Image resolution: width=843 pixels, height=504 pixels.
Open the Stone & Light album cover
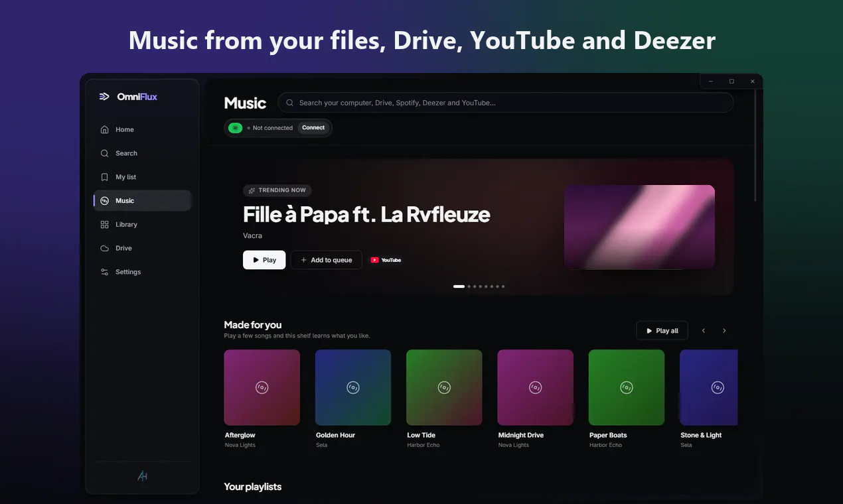(709, 387)
